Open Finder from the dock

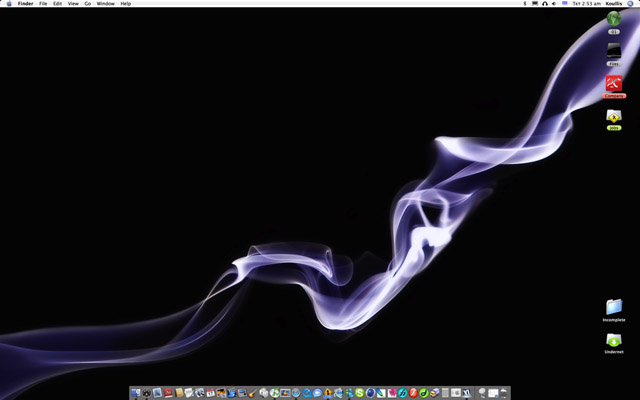coord(136,393)
